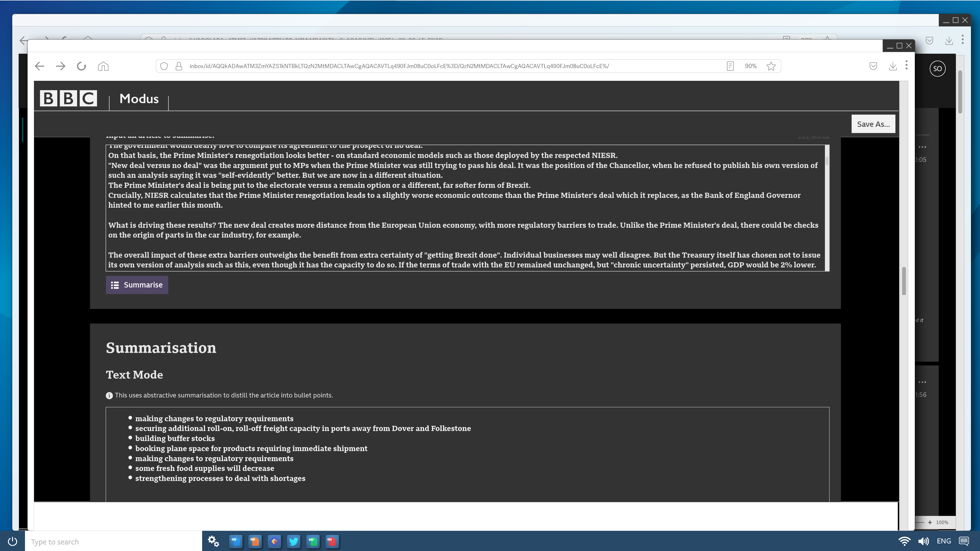This screenshot has width=980, height=551.
Task: Open back window's downloads icon
Action: click(x=949, y=40)
